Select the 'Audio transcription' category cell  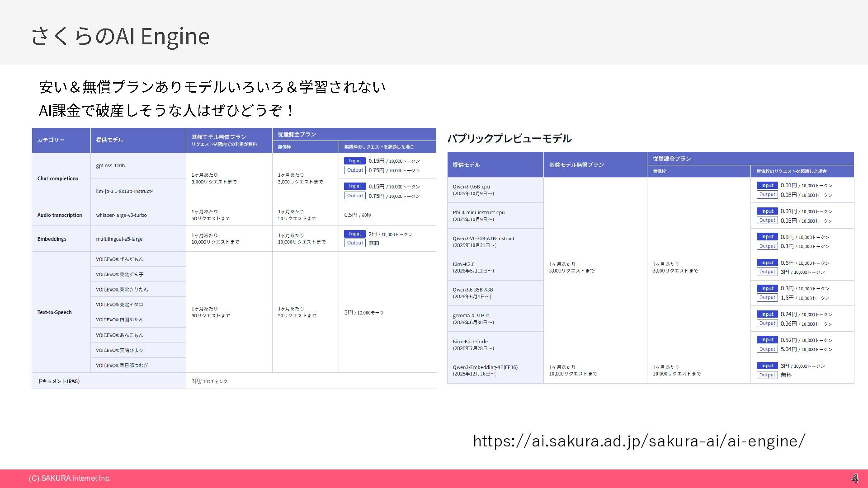tap(61, 215)
